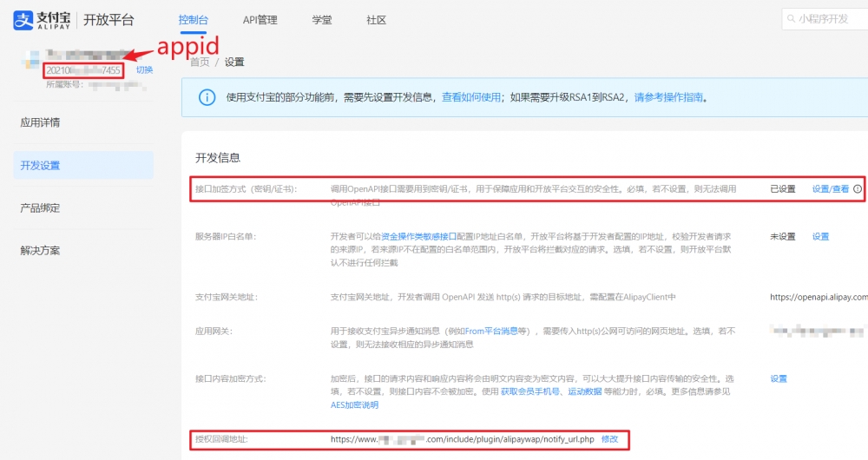Viewport: 868px width, 460px height.
Task: Open 解决方案 in the sidebar
Action: tap(41, 251)
